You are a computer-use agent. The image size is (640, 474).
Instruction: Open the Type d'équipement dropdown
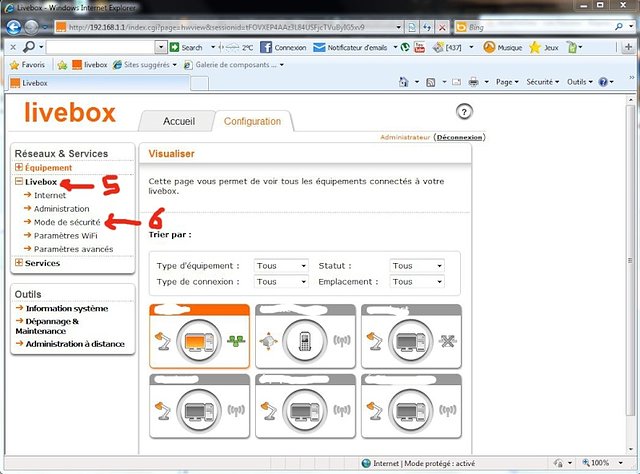[282, 266]
